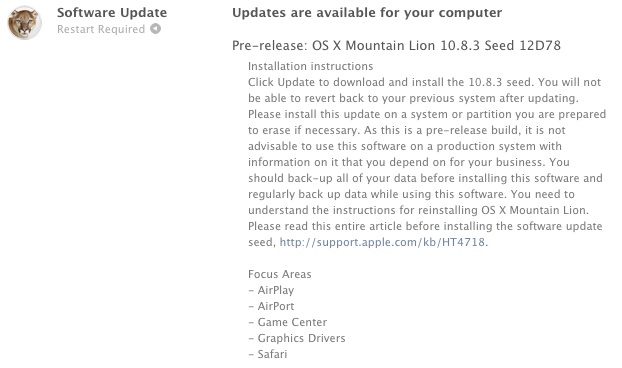The image size is (622, 368).
Task: Select the Pre-release 10.8.3 Seed 12D78 title
Action: coord(396,46)
